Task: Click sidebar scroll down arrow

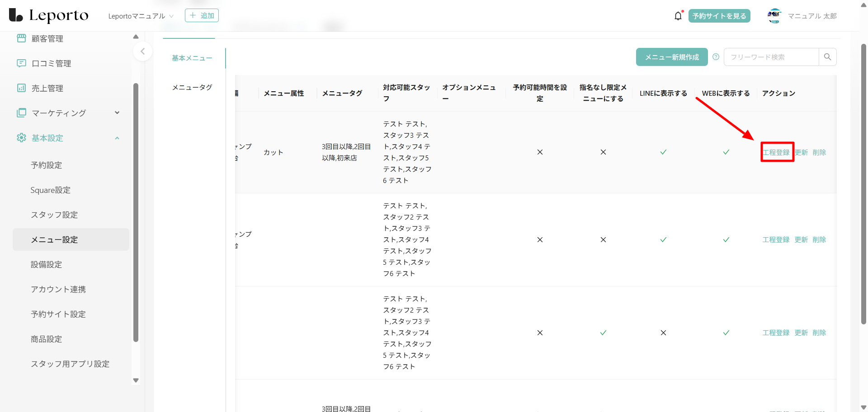Action: (136, 380)
